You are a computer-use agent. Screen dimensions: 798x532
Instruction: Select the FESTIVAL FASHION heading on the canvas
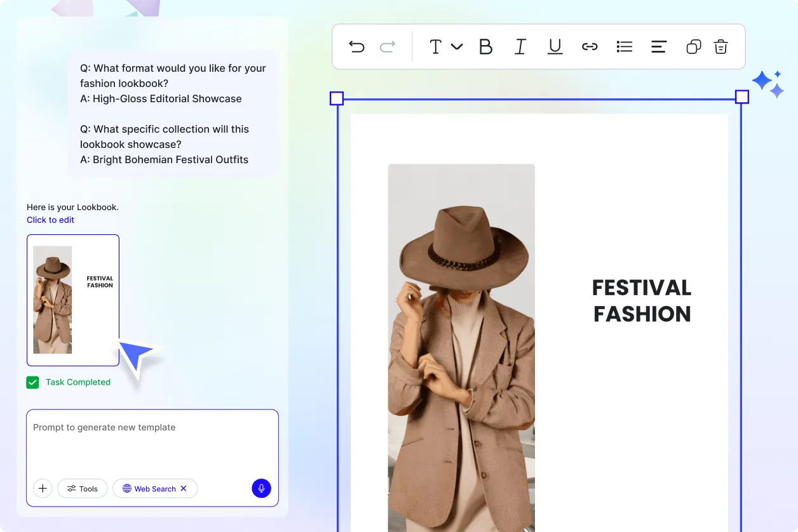[x=642, y=301]
